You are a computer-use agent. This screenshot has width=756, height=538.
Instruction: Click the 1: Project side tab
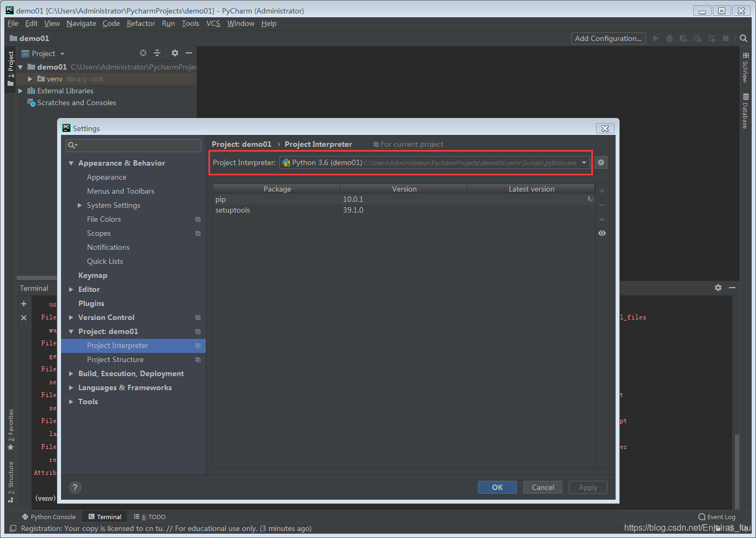click(11, 68)
